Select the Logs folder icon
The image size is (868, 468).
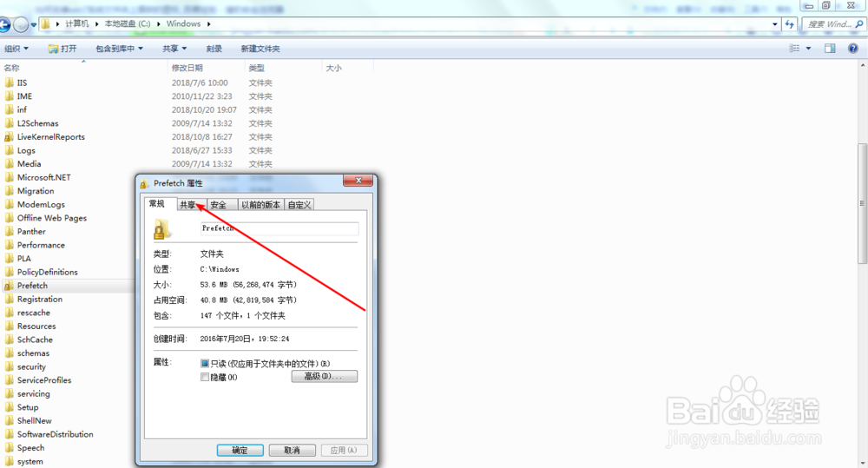(9, 150)
